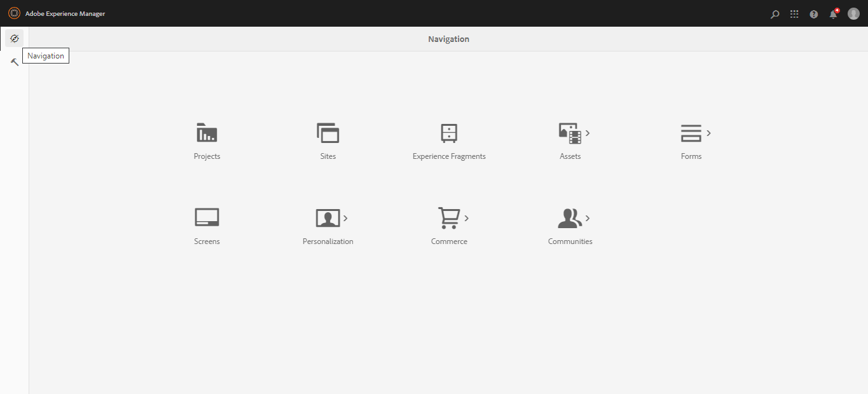Image resolution: width=868 pixels, height=394 pixels.
Task: Click the Screens label
Action: point(207,241)
